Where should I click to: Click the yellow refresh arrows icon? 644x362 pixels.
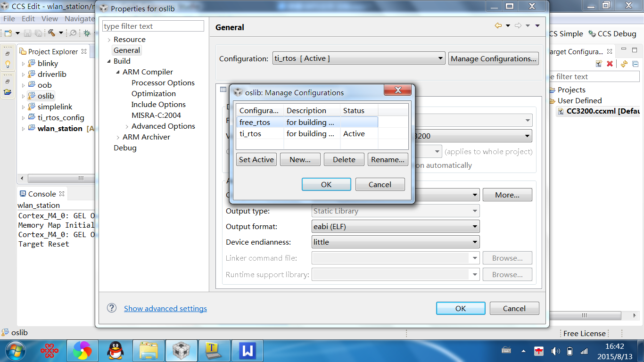624,64
